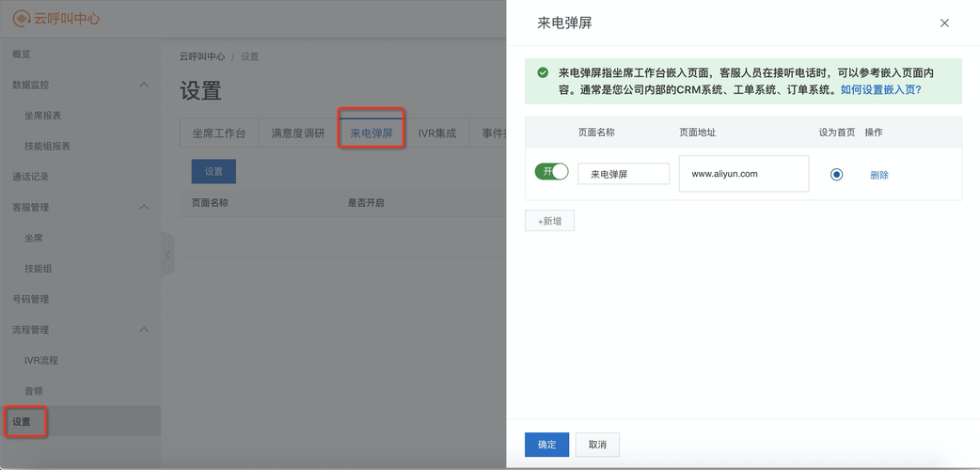Add a new row with +新增

point(549,221)
